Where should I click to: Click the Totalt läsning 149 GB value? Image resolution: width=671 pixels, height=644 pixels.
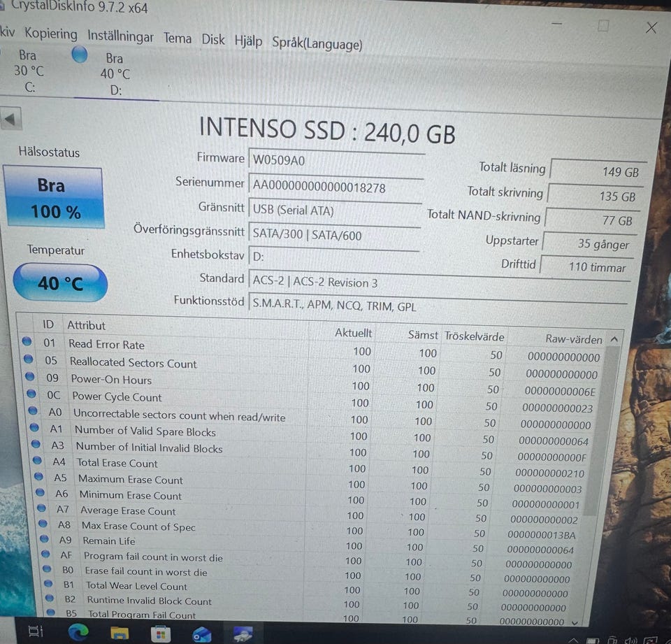[598, 171]
